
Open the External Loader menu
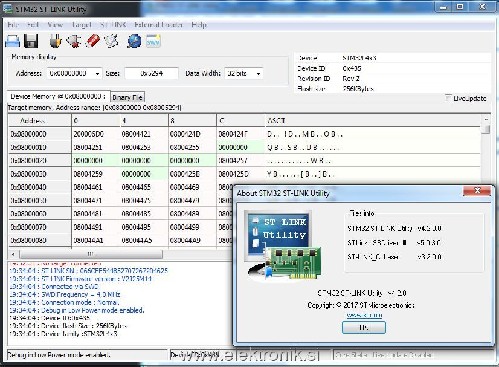tap(159, 25)
